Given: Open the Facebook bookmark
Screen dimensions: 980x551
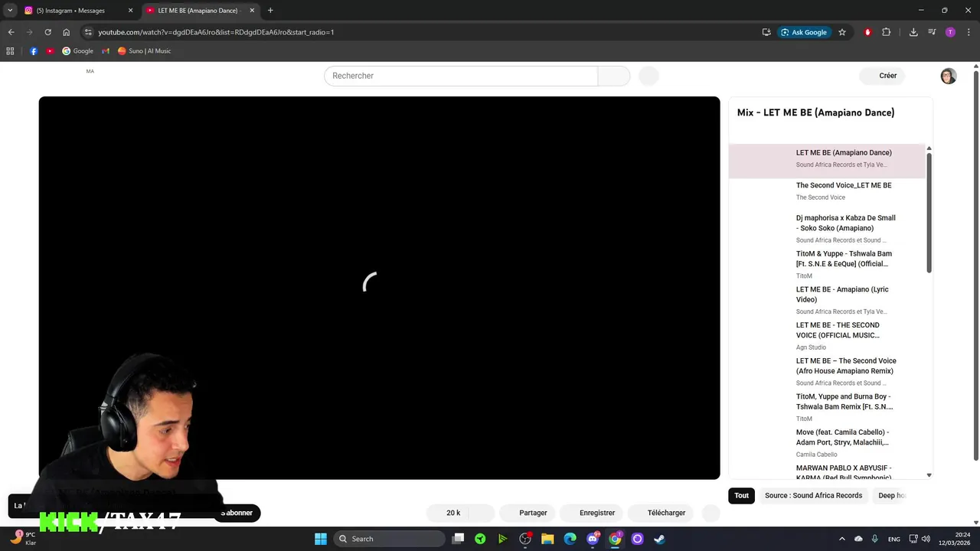Looking at the screenshot, I should tap(34, 51).
